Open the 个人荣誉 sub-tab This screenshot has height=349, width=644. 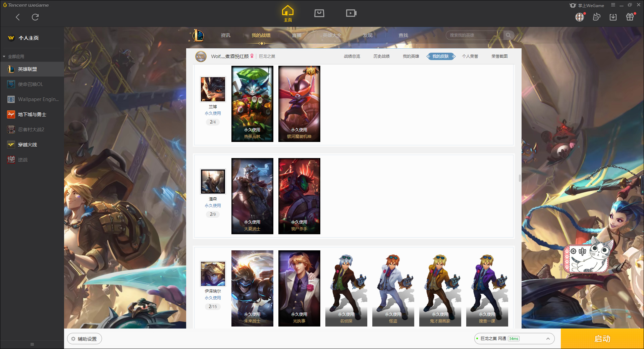point(470,56)
